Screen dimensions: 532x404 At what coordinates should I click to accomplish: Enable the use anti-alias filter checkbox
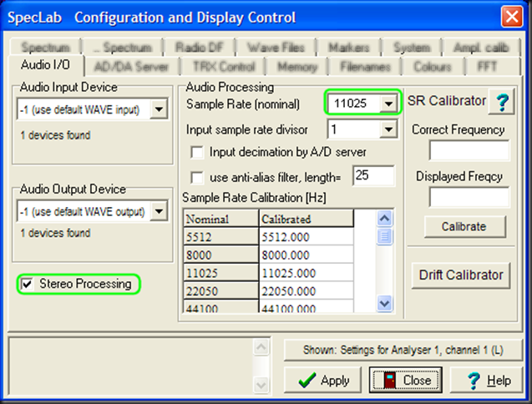click(197, 178)
